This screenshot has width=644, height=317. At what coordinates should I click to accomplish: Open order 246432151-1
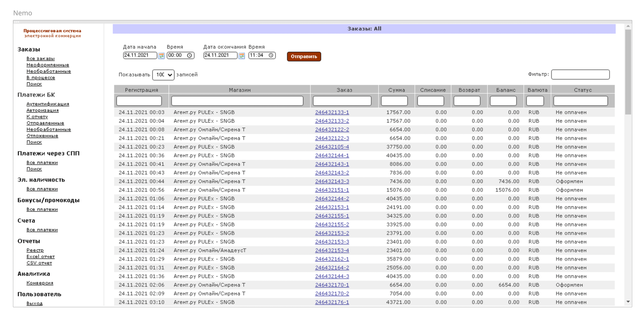[332, 190]
